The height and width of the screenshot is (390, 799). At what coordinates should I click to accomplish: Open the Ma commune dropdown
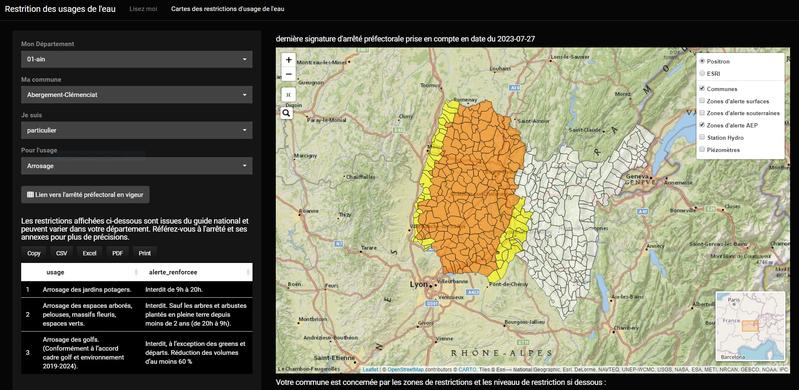coord(137,95)
